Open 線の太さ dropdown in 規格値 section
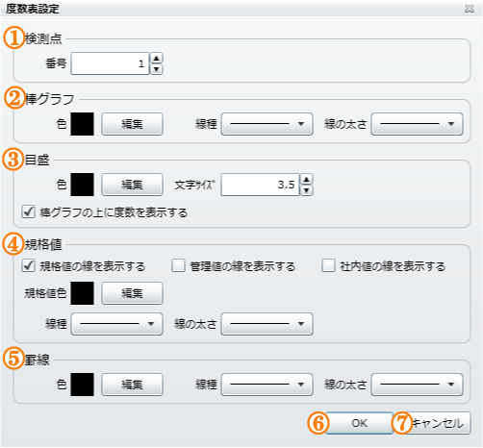This screenshot has width=483, height=448. coord(267,324)
